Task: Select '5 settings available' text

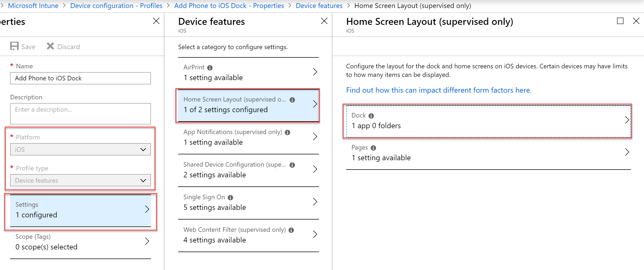Action: coord(215,208)
